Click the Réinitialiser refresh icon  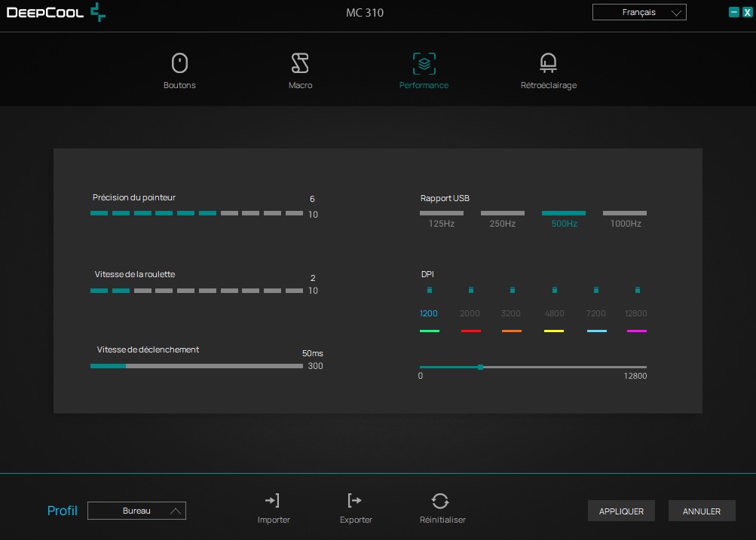(x=440, y=501)
